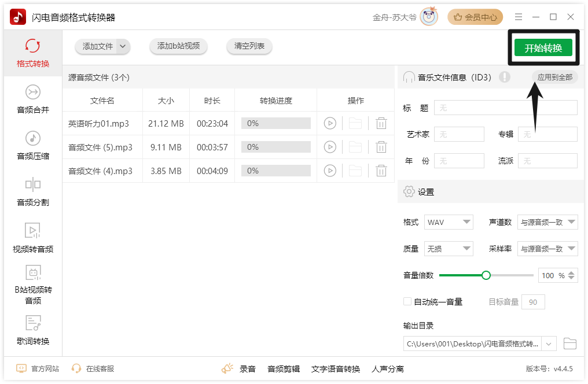Click 清空列表 clear list button

(249, 46)
